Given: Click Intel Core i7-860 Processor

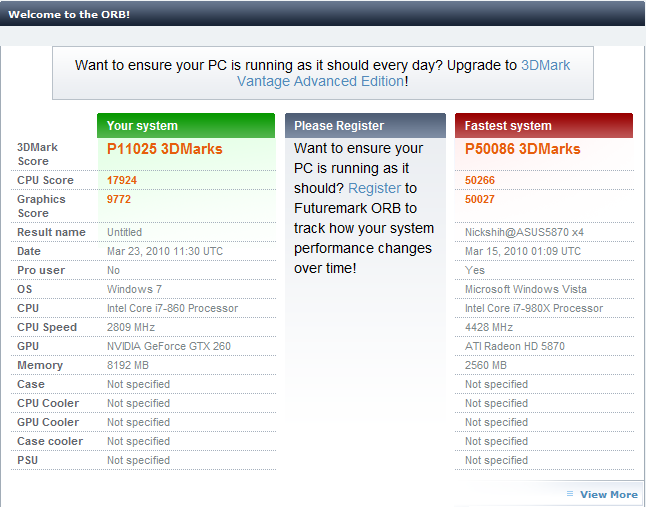Looking at the screenshot, I should pos(173,308).
